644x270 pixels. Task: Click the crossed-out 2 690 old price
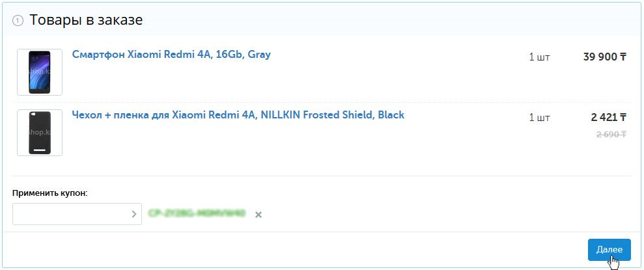(x=608, y=134)
